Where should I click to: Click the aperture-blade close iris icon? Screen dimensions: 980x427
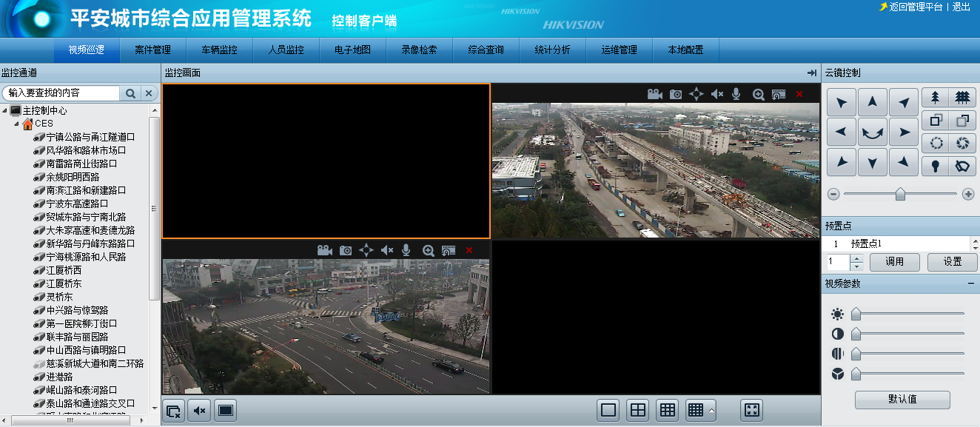click(962, 144)
